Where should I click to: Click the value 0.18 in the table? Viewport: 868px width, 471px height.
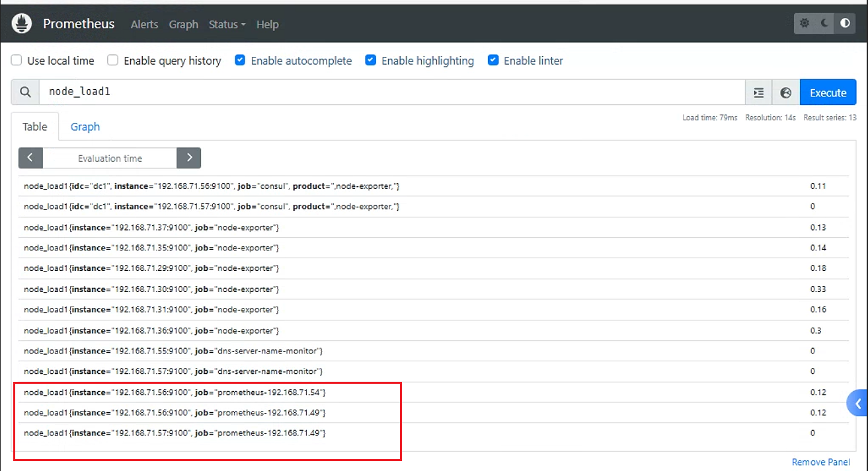coord(818,268)
